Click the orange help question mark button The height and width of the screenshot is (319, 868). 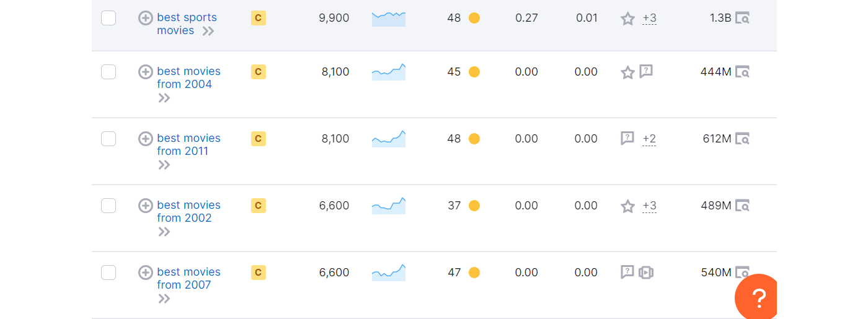758,298
